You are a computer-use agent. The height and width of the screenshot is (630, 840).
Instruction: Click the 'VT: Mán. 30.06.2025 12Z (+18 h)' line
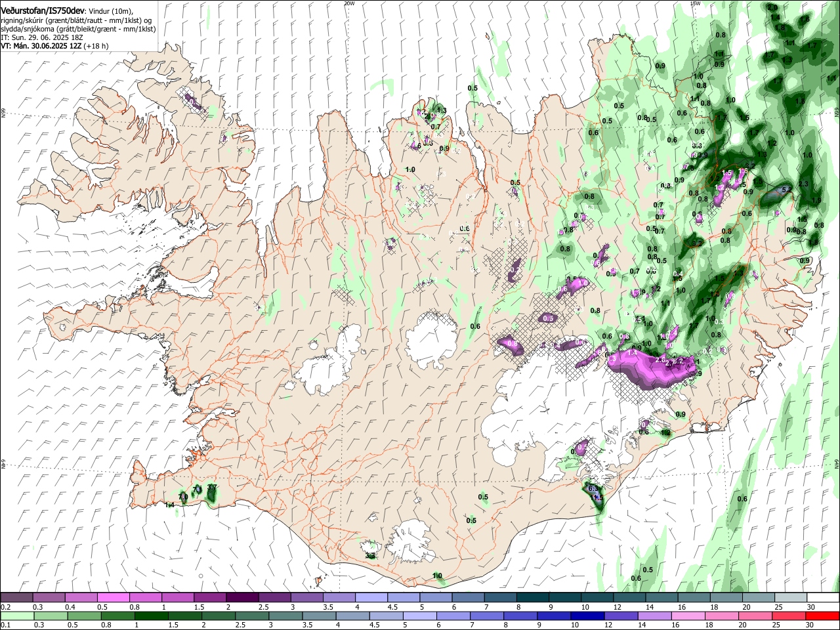[55, 46]
